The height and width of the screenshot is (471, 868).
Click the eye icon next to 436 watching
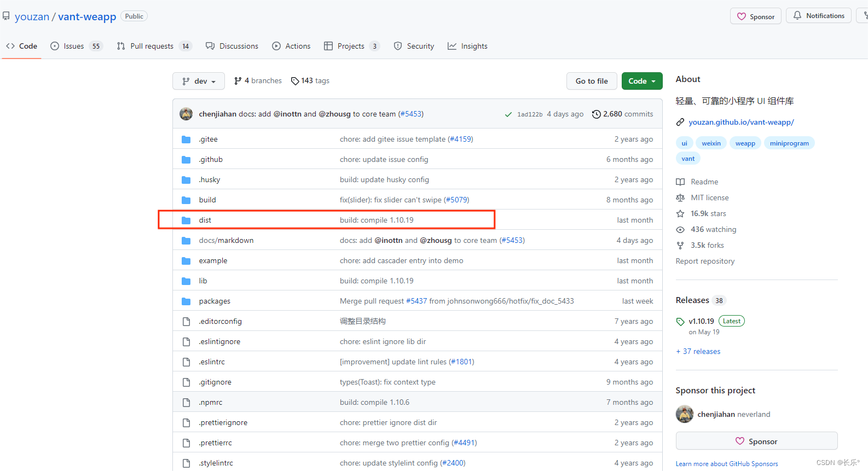[680, 230]
